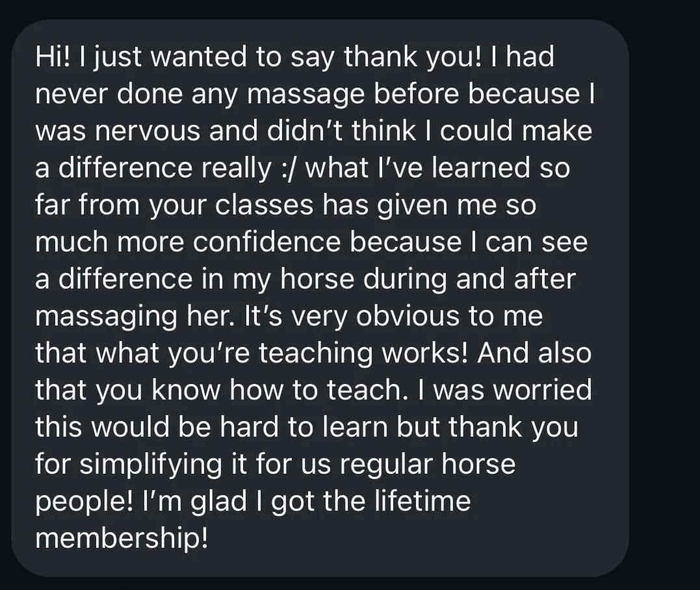Click the word "obvious" in the message
Viewport: 700px width, 590px height.
pos(407,316)
